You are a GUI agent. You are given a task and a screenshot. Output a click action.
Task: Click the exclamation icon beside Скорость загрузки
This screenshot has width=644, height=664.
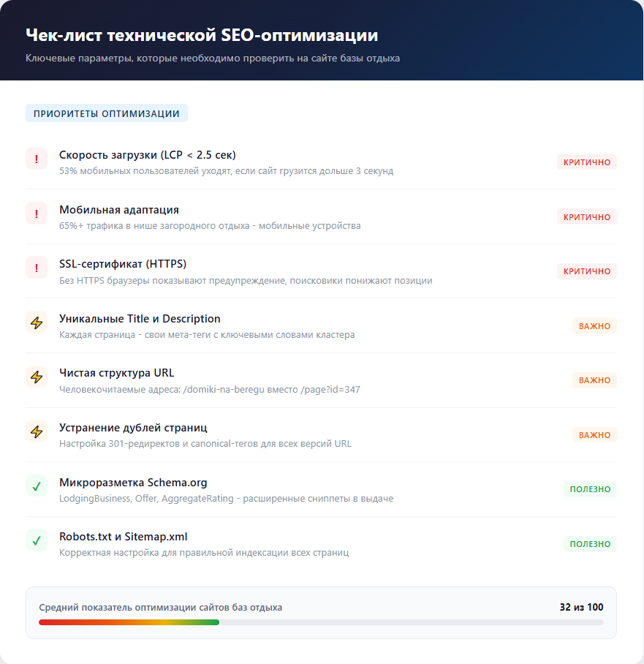click(x=37, y=159)
